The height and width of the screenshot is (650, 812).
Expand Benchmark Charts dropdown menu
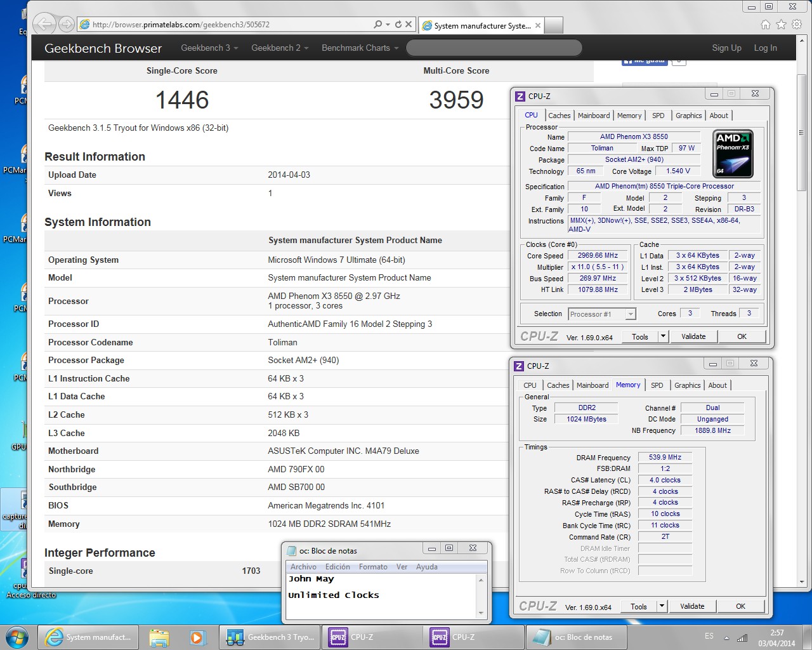click(360, 48)
